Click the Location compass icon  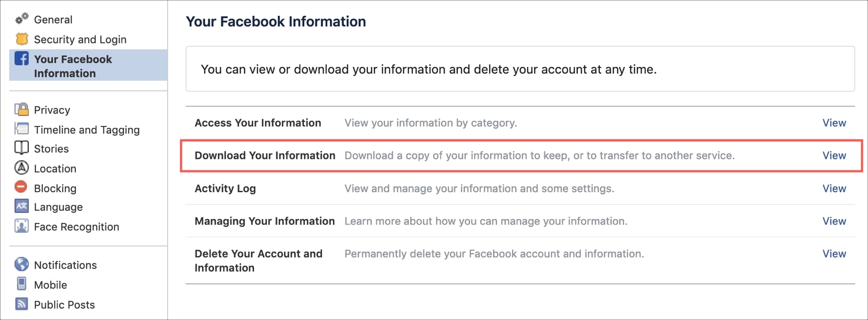pos(21,168)
